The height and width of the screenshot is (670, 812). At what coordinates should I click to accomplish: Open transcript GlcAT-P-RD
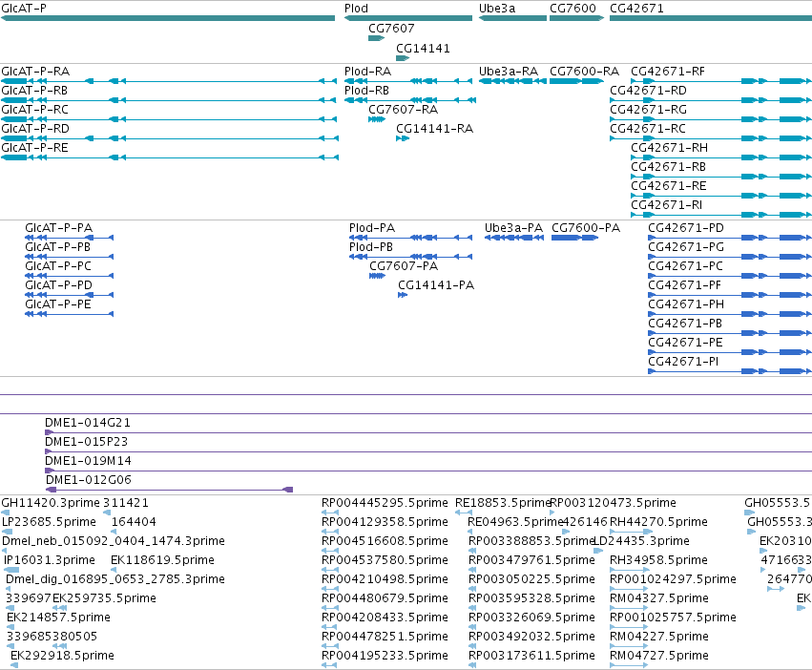(x=35, y=129)
